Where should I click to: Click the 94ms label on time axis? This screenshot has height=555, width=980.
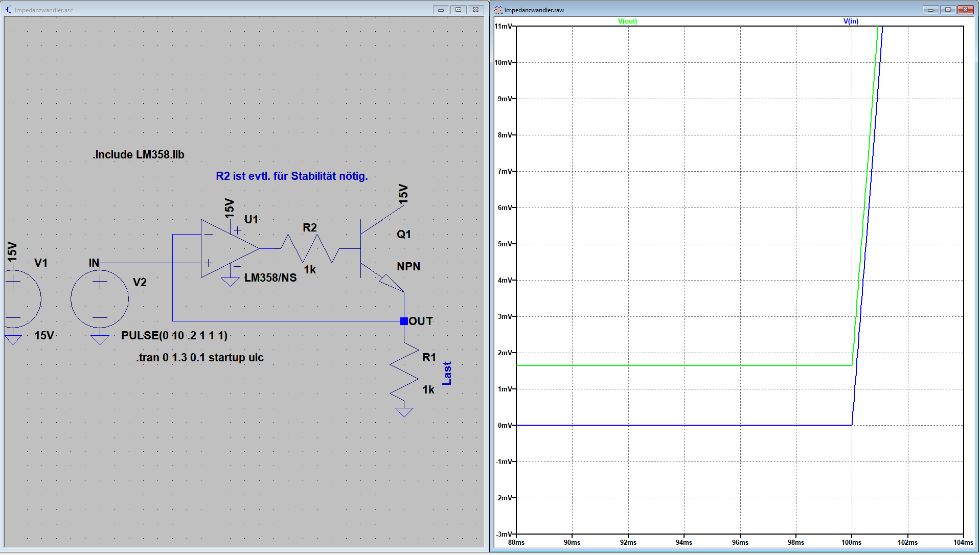click(x=684, y=543)
